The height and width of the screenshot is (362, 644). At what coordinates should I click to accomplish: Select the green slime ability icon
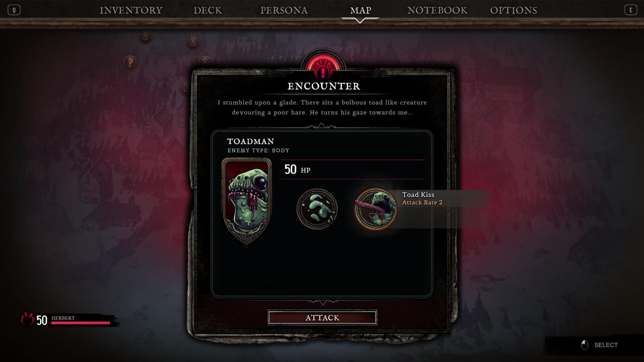[x=317, y=209]
